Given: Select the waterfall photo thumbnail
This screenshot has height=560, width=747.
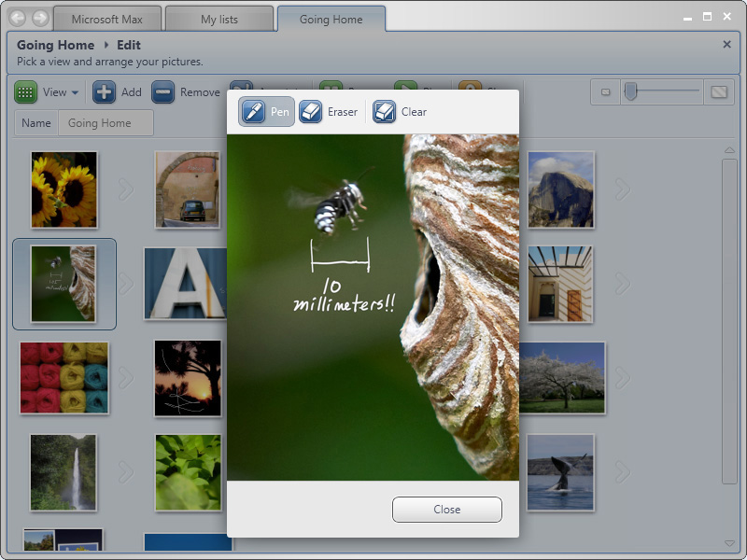Looking at the screenshot, I should coord(63,472).
